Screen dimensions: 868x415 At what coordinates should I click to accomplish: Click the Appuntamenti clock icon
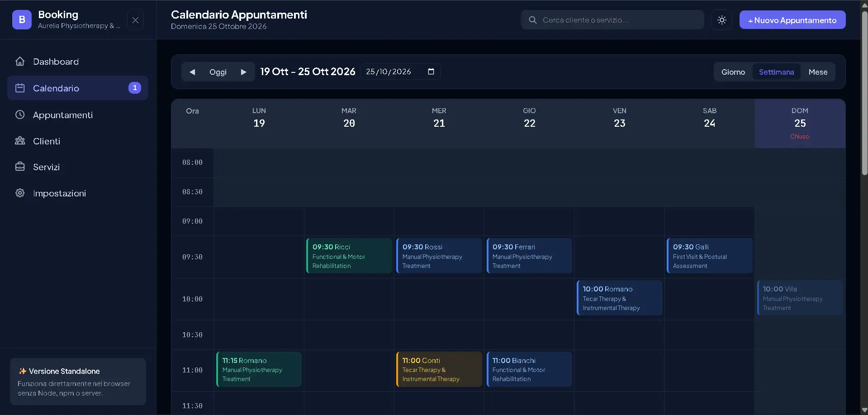tap(20, 114)
